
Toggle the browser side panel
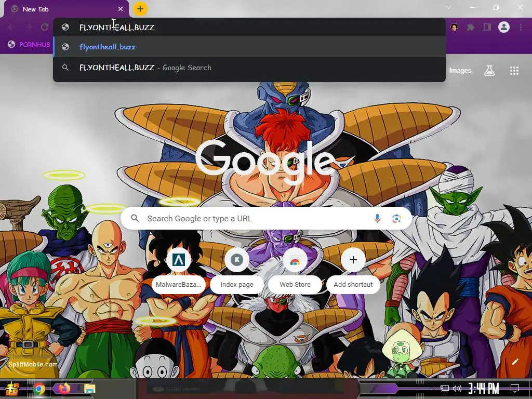click(x=487, y=27)
